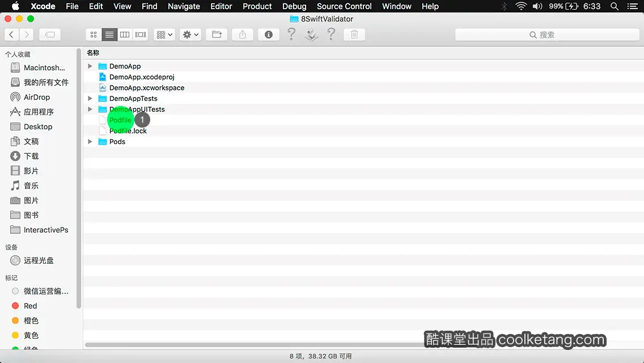Open 我的所有文件 in sidebar
Viewport: 644px width, 363px height.
(x=40, y=82)
